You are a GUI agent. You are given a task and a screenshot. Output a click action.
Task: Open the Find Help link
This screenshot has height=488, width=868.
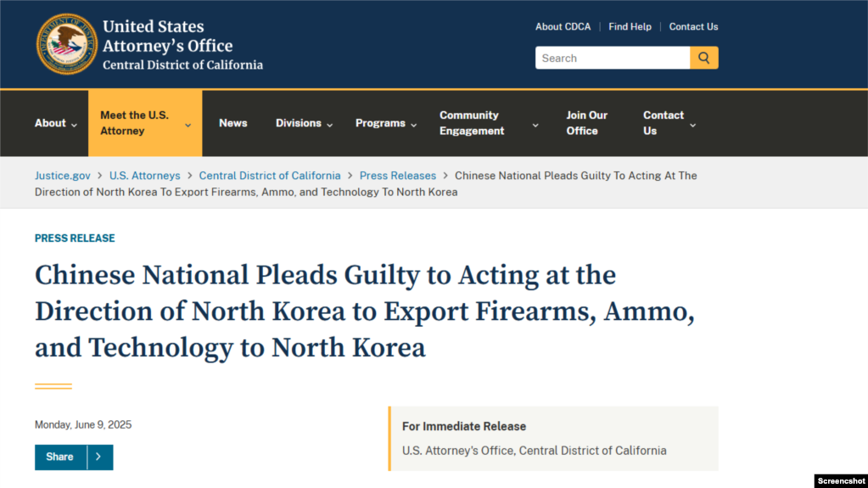point(630,26)
